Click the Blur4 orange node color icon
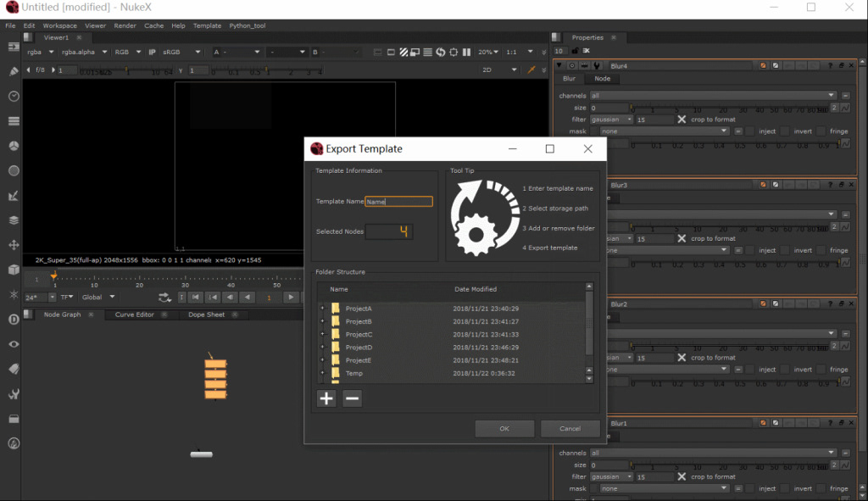This screenshot has width=868, height=501. point(763,65)
